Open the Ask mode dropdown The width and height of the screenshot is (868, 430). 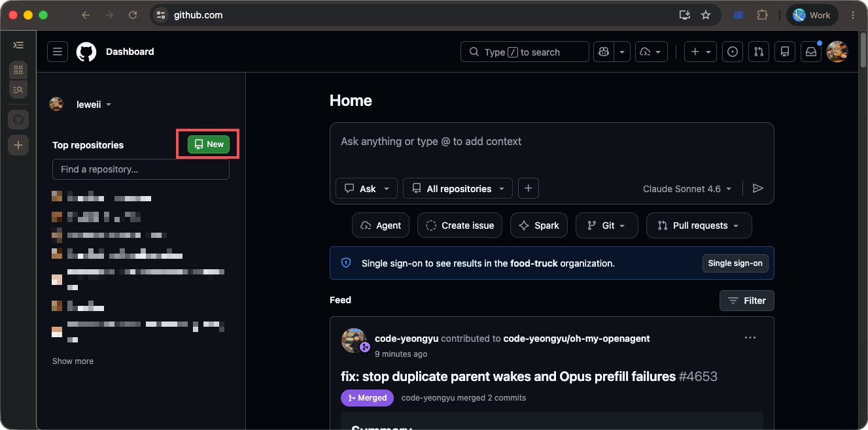tap(367, 189)
